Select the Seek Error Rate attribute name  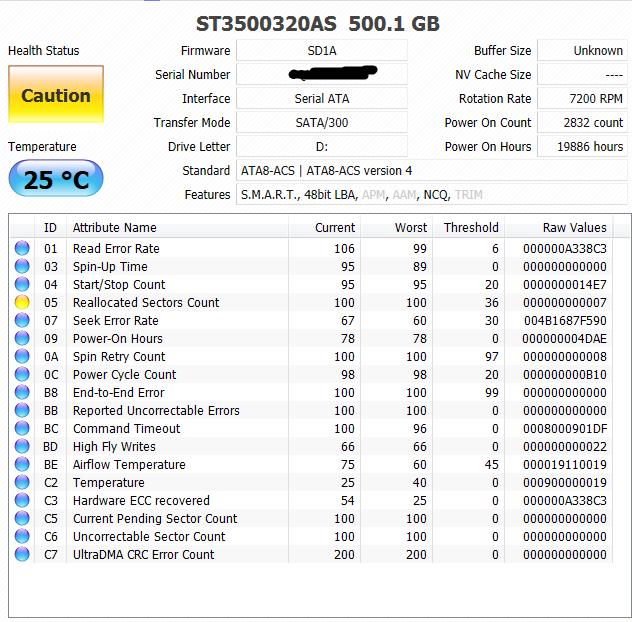[116, 320]
